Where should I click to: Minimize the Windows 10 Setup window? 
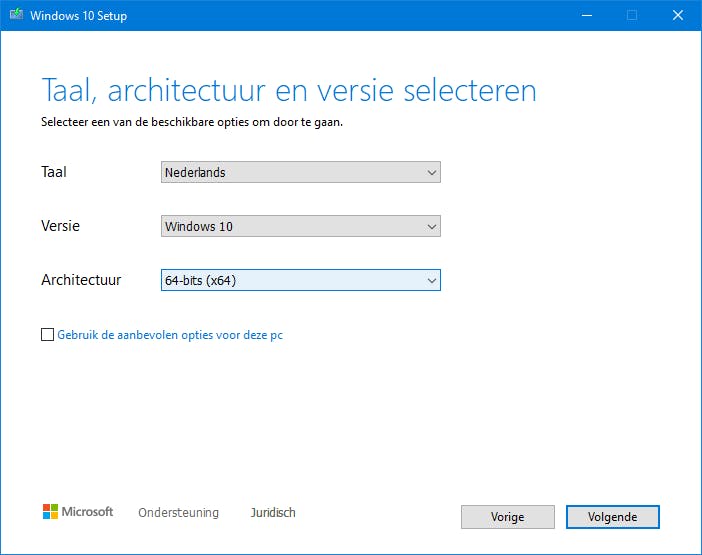point(586,16)
